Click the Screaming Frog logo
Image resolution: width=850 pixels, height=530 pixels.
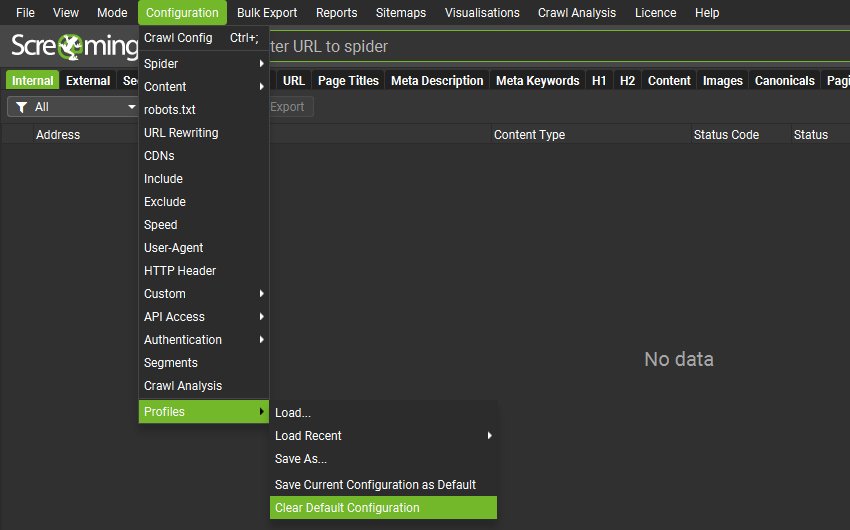coord(74,46)
